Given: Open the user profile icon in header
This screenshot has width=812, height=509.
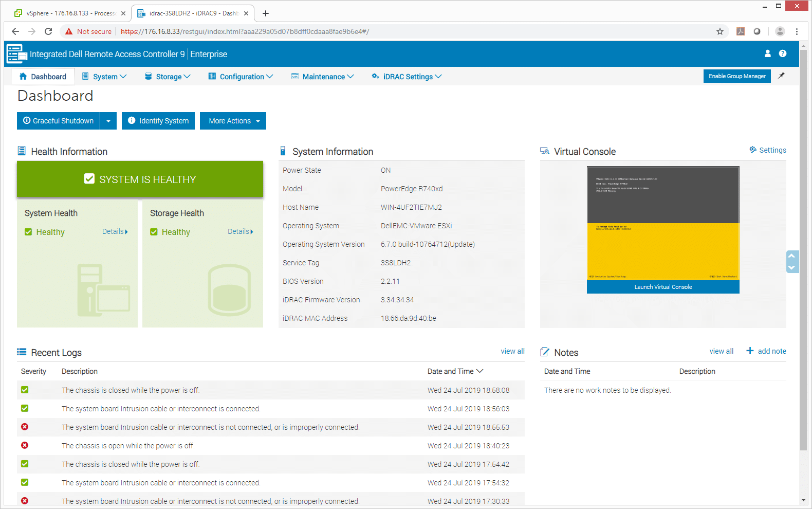Looking at the screenshot, I should click(768, 53).
